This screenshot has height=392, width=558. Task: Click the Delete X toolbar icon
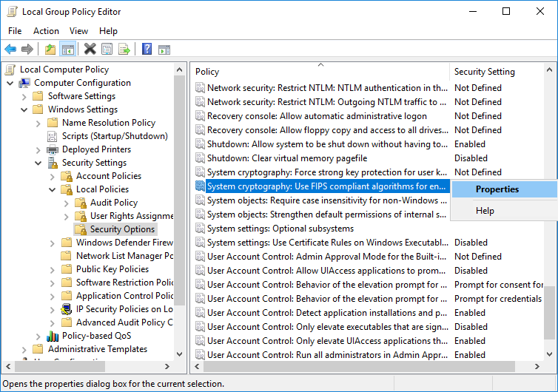(x=90, y=50)
